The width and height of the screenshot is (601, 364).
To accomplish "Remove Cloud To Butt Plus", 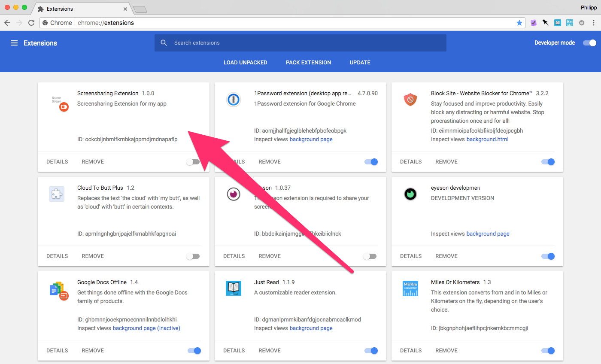I will point(93,256).
